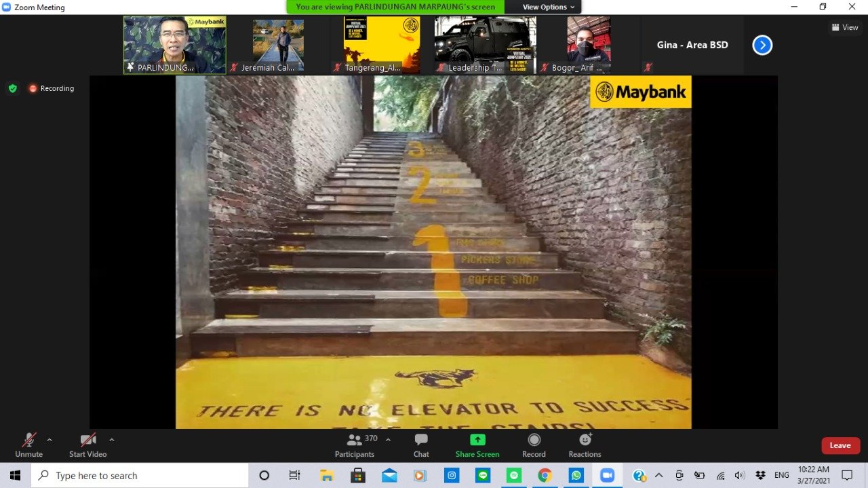Expand the video options caret beside Start Video
The image size is (868, 488).
pyautogui.click(x=112, y=440)
